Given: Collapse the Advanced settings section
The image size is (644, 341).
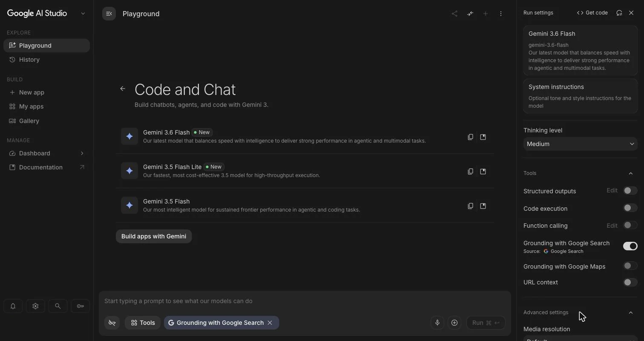Looking at the screenshot, I should pyautogui.click(x=631, y=312).
